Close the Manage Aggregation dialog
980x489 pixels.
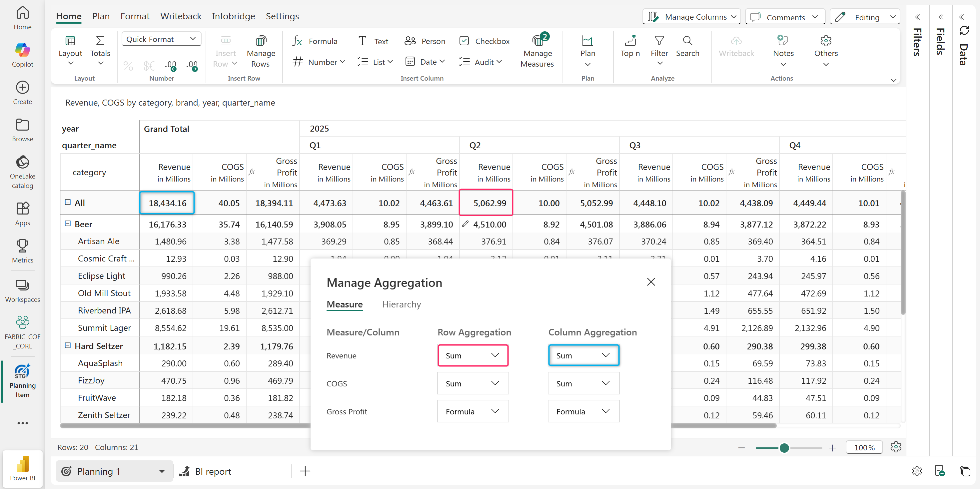point(650,282)
